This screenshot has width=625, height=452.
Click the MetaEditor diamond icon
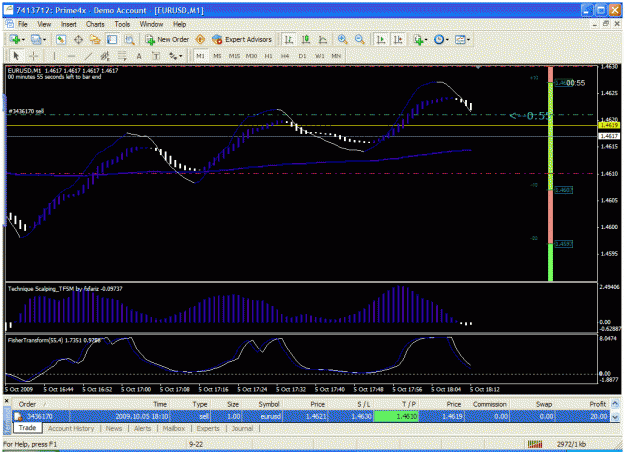coord(200,39)
